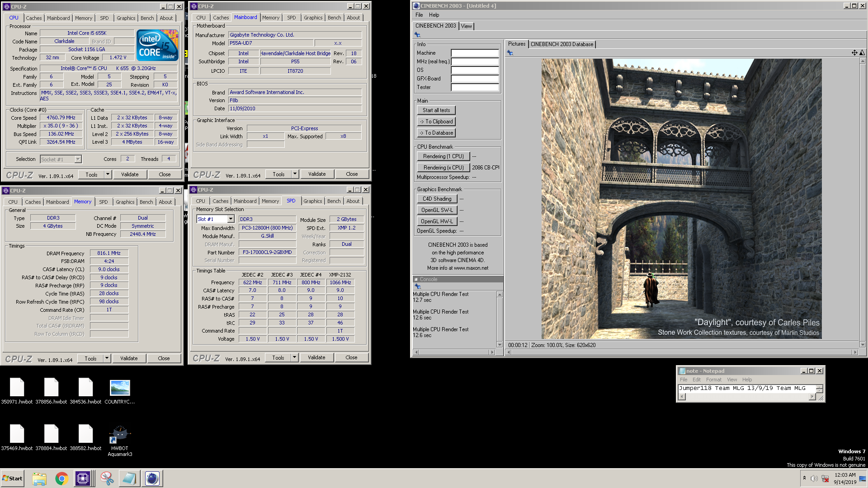Open the 388582.hwbot desktop file

85,437
